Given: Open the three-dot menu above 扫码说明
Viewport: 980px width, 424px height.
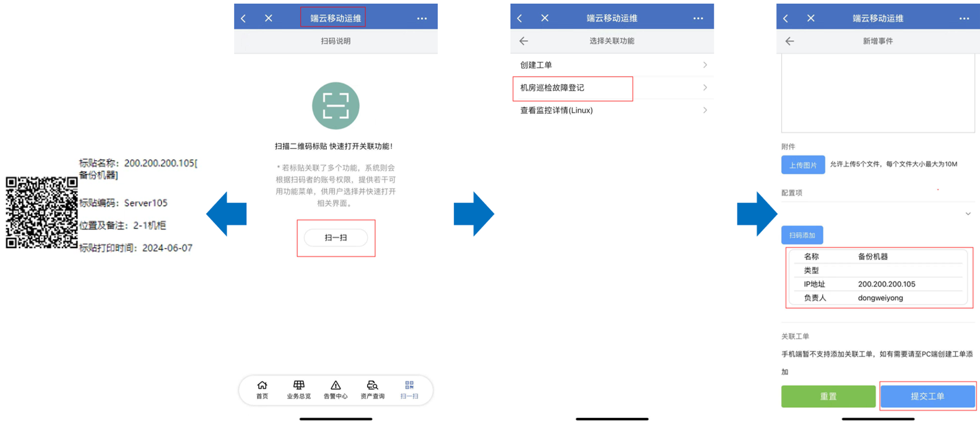Looking at the screenshot, I should coord(422,19).
